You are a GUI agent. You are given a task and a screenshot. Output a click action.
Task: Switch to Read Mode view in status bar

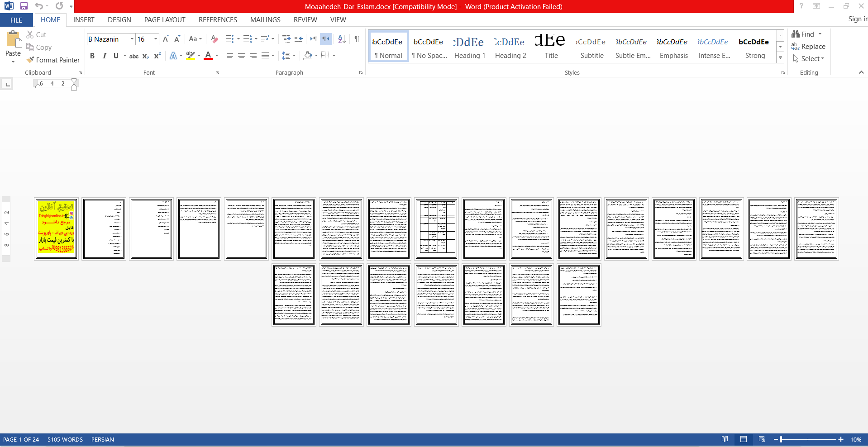(x=725, y=439)
